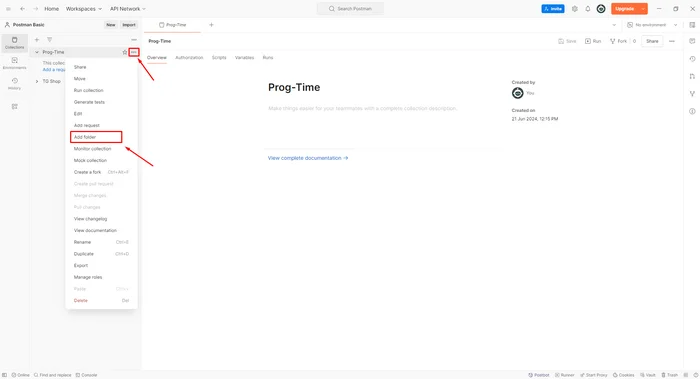700x379 pixels.
Task: Click the plus icon to create collection
Action: [37, 40]
